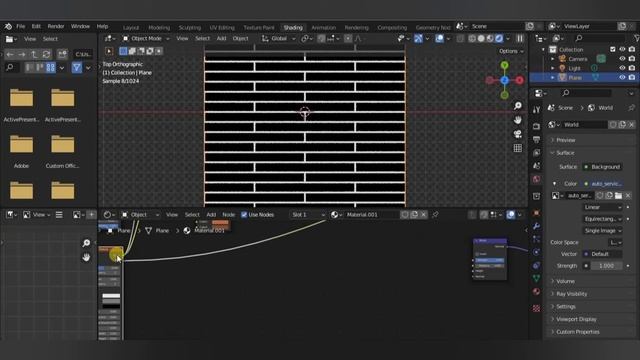Viewport: 640px width, 360px height.
Task: Open the viewport Options dropdown
Action: coord(511,51)
